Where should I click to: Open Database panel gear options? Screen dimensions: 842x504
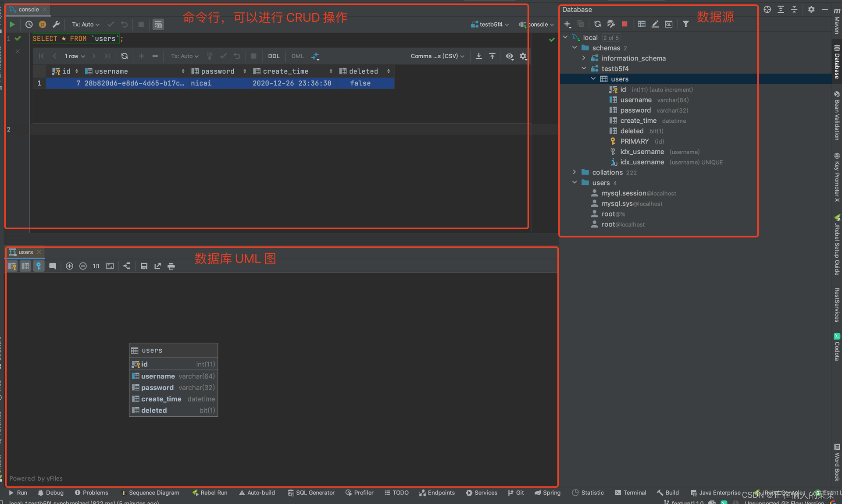click(811, 9)
